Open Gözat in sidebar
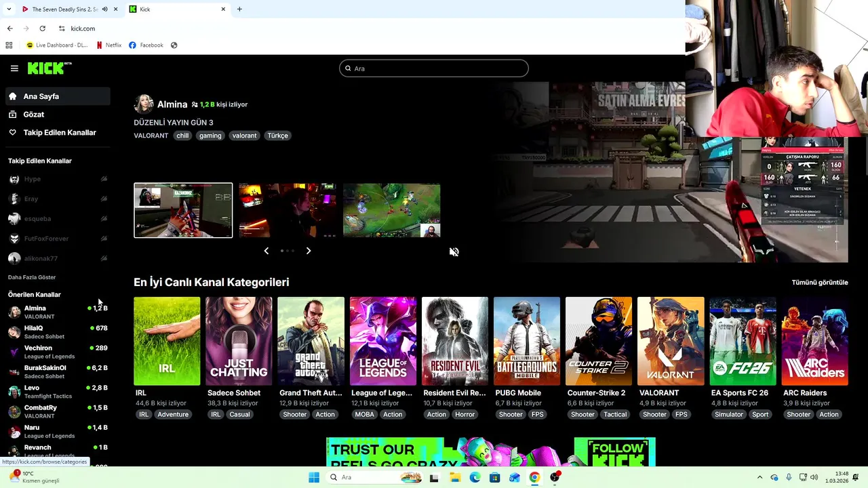868x488 pixels. (58, 115)
